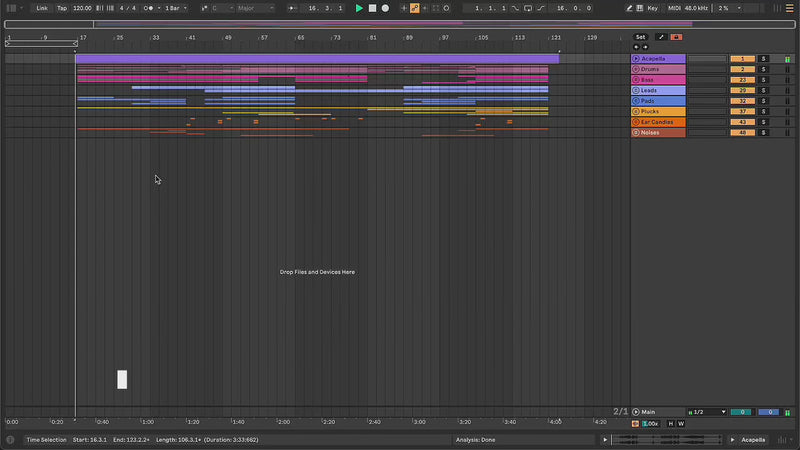
Task: Solo the Bass track
Action: 763,80
